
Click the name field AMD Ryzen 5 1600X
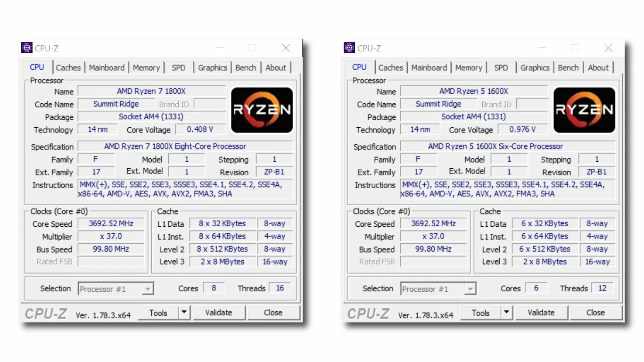point(474,91)
